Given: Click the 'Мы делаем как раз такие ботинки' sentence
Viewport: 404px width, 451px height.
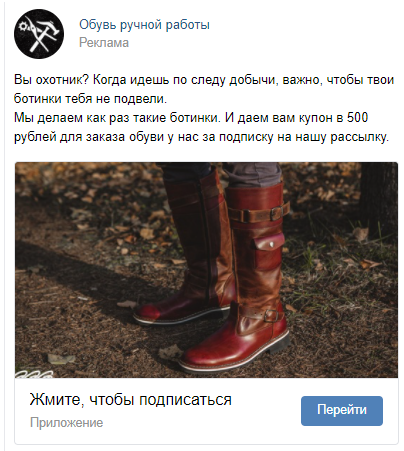Looking at the screenshot, I should click(x=117, y=118).
